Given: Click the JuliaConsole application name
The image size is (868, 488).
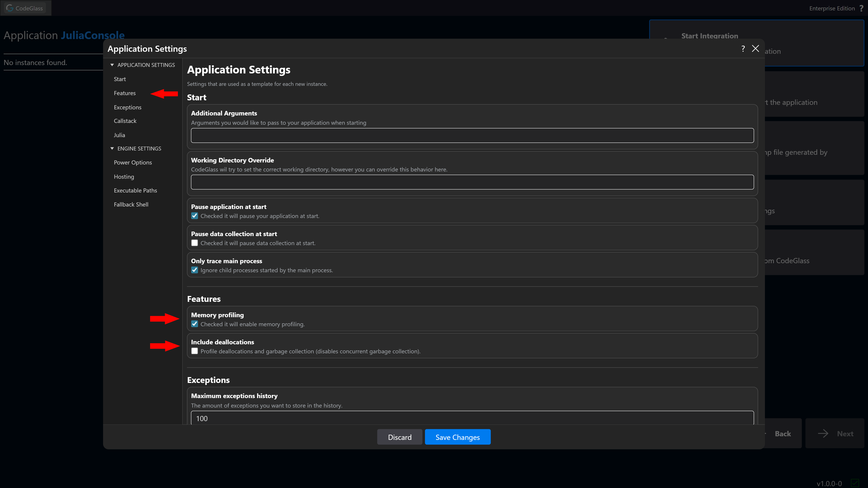Looking at the screenshot, I should point(93,35).
